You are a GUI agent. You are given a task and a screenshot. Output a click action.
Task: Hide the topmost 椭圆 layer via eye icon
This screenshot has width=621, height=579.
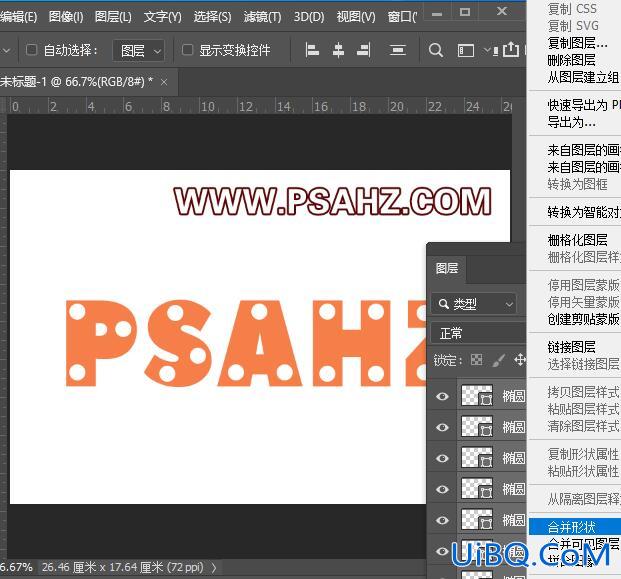pos(442,396)
